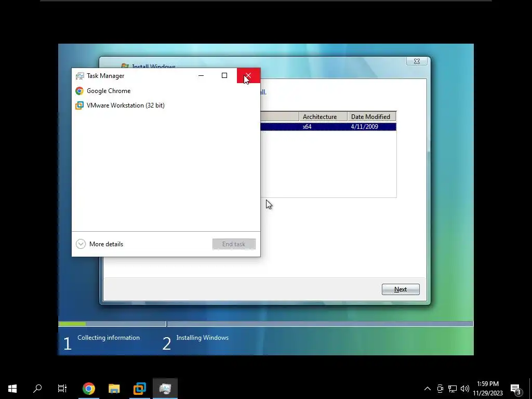Select Google Chrome in Task Manager list

pos(166,90)
